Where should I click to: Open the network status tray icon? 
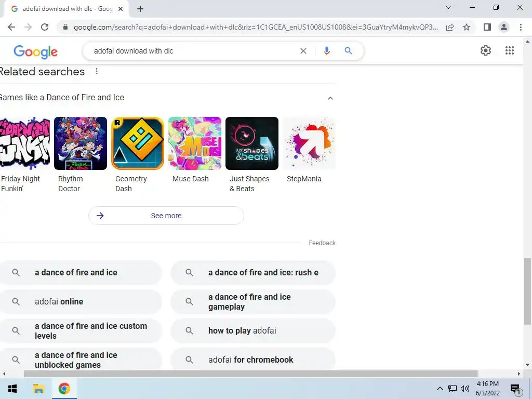click(x=453, y=389)
